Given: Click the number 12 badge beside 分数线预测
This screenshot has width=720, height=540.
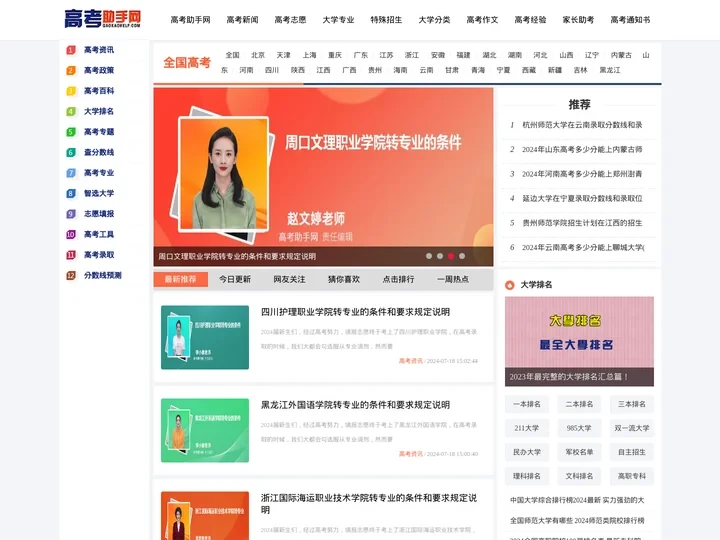Looking at the screenshot, I should tap(71, 276).
